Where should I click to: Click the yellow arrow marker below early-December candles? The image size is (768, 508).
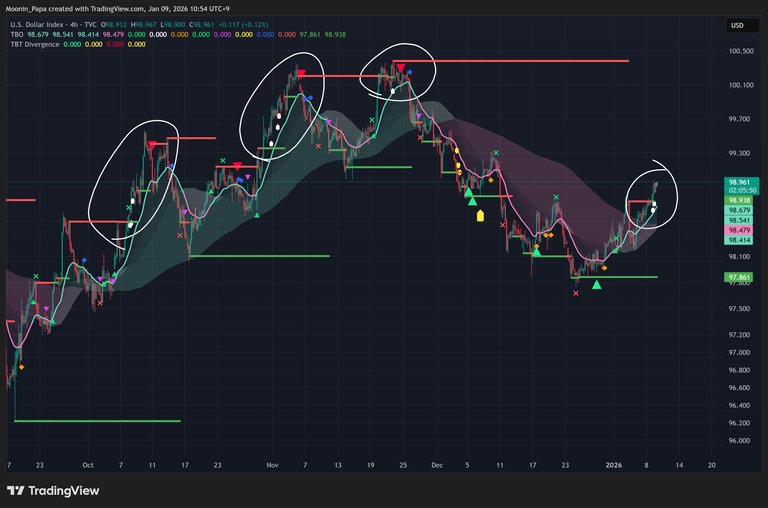point(480,214)
